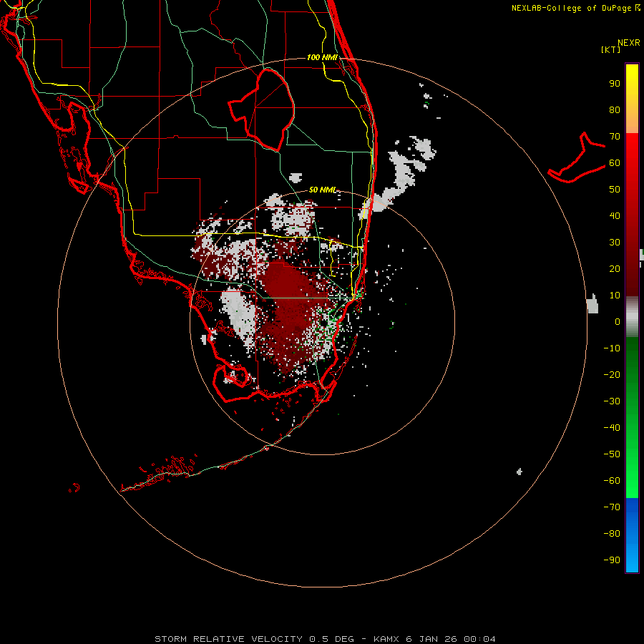The width and height of the screenshot is (644, 644).
Task: Select the 100 NMI range ring label
Action: 322,57
